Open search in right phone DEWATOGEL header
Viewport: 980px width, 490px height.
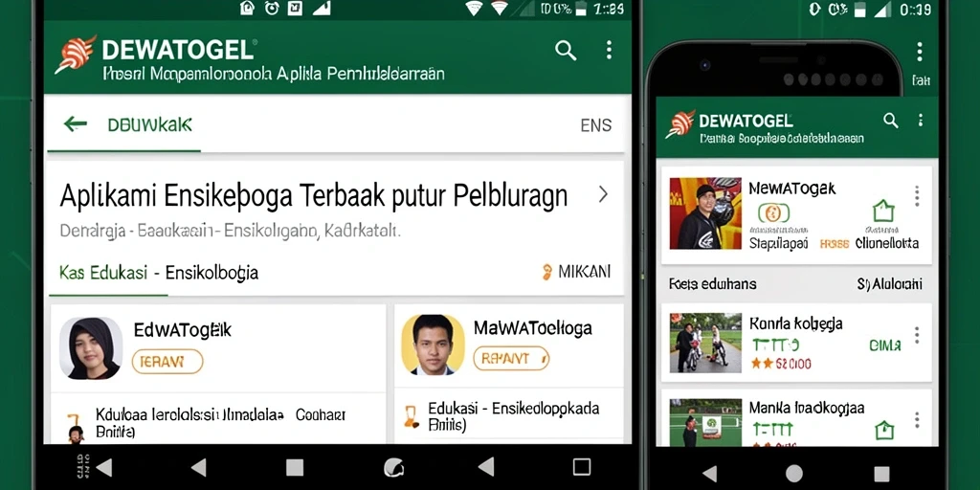click(x=891, y=121)
